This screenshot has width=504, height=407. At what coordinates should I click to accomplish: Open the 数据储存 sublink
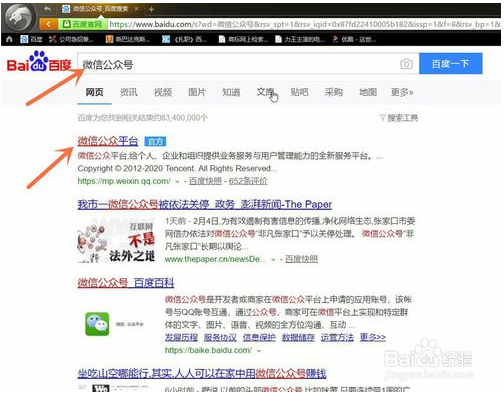point(298,338)
